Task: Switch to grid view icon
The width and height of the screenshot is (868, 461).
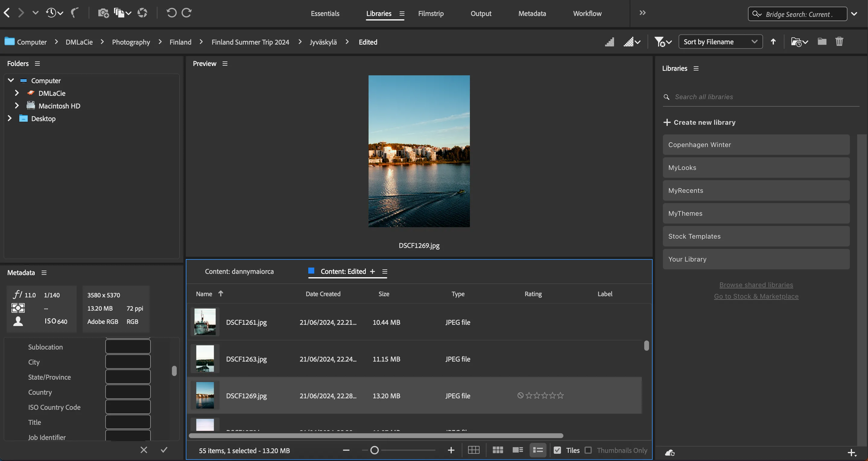Action: click(x=474, y=450)
